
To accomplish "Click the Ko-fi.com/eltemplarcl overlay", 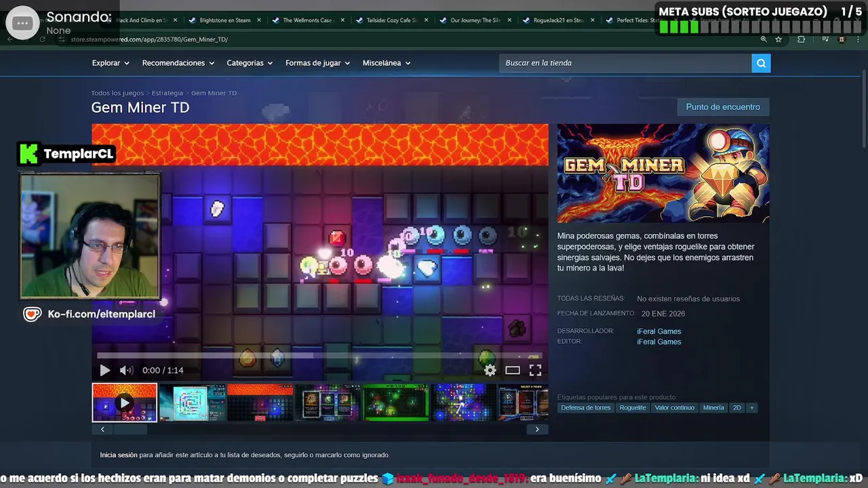I will coord(90,314).
